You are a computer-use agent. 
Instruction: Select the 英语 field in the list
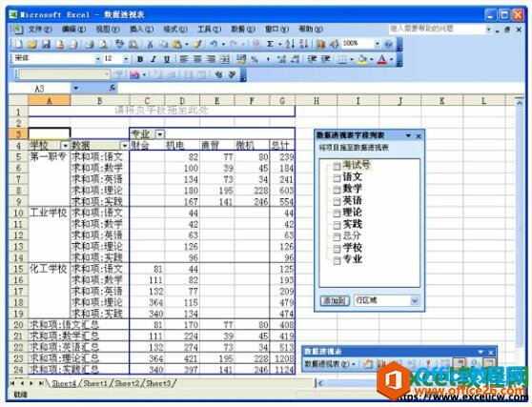[352, 200]
